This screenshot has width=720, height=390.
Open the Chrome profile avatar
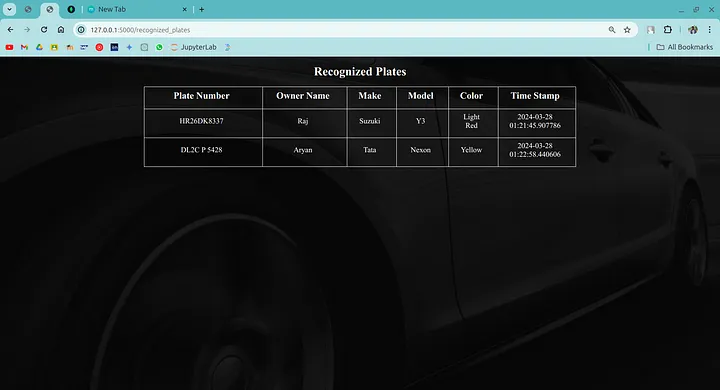(x=693, y=30)
